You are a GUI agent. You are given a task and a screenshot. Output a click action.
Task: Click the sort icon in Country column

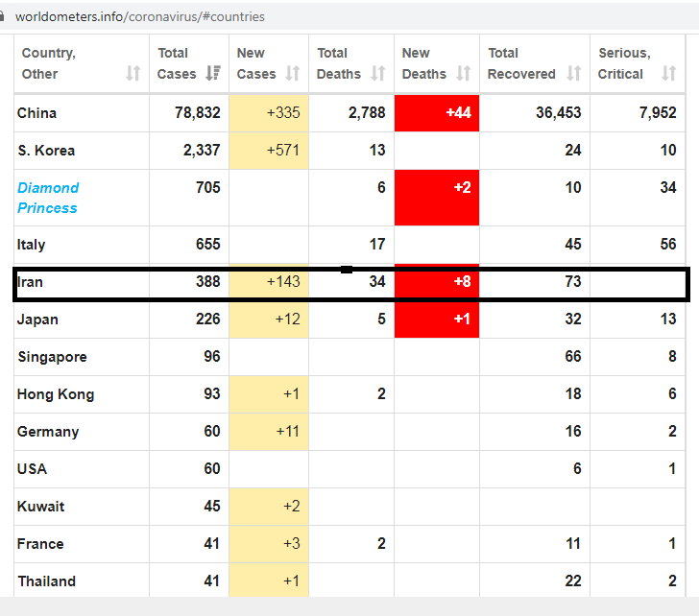pos(133,74)
